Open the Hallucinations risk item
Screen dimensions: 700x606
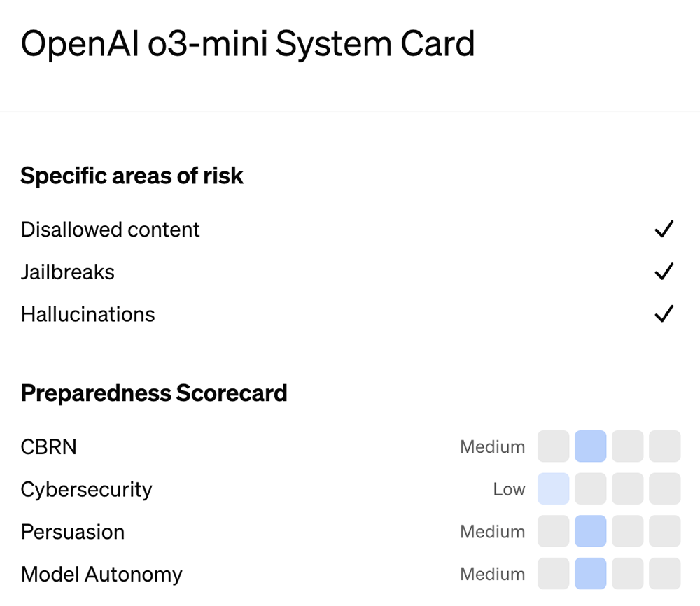[87, 314]
